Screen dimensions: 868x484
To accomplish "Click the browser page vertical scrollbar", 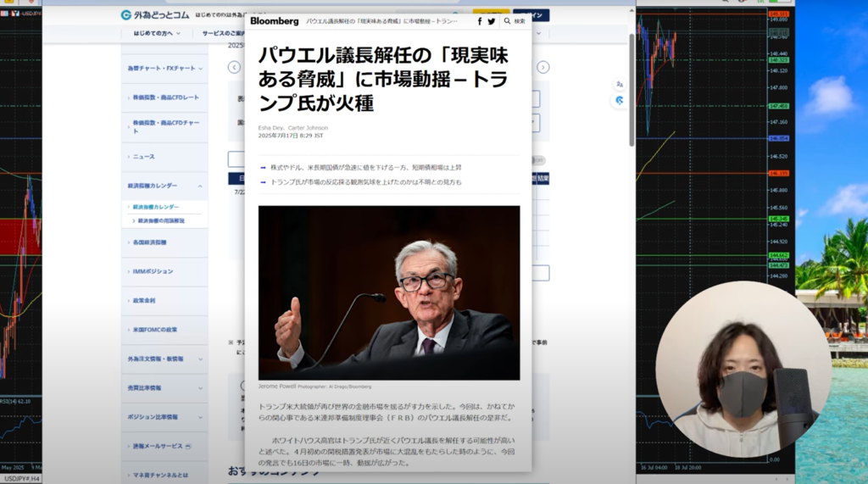I will [632, 90].
